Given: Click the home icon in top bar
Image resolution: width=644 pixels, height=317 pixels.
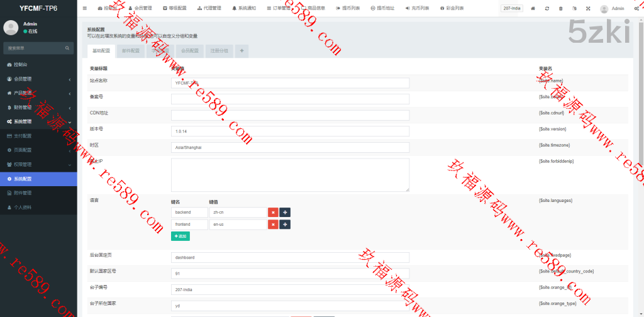Looking at the screenshot, I should pos(533,9).
